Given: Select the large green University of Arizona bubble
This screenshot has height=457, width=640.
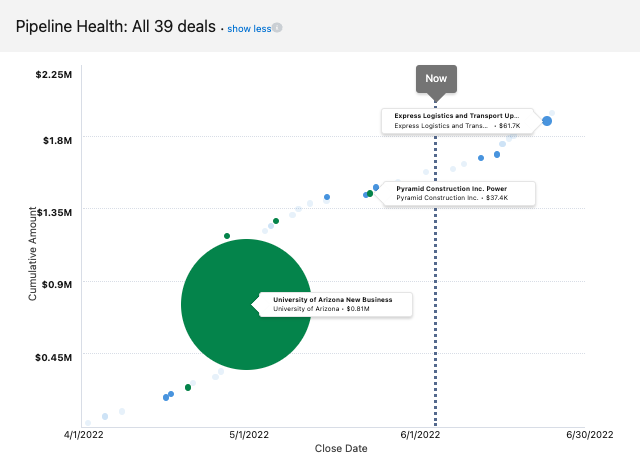Looking at the screenshot, I should pos(246,304).
